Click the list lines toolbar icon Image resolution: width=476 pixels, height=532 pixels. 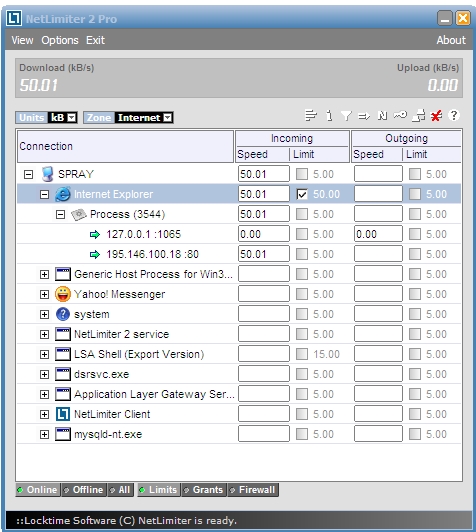310,116
